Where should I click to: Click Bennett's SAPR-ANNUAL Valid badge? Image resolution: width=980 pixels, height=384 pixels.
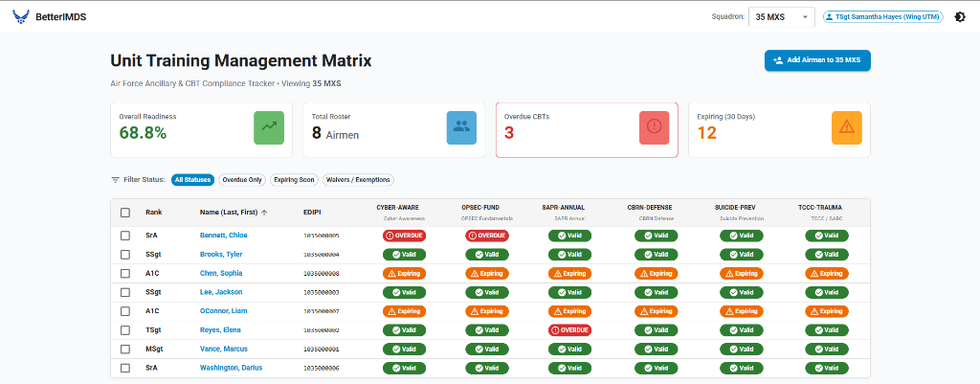[570, 236]
